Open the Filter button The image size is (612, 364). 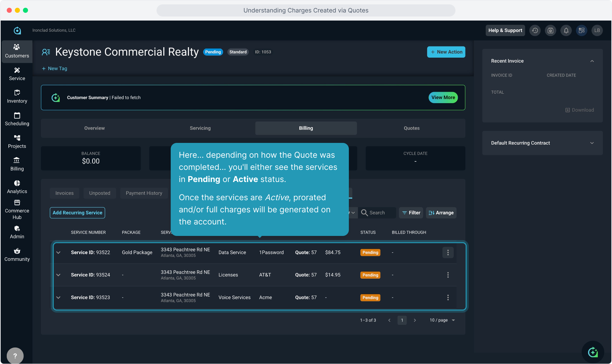point(411,213)
